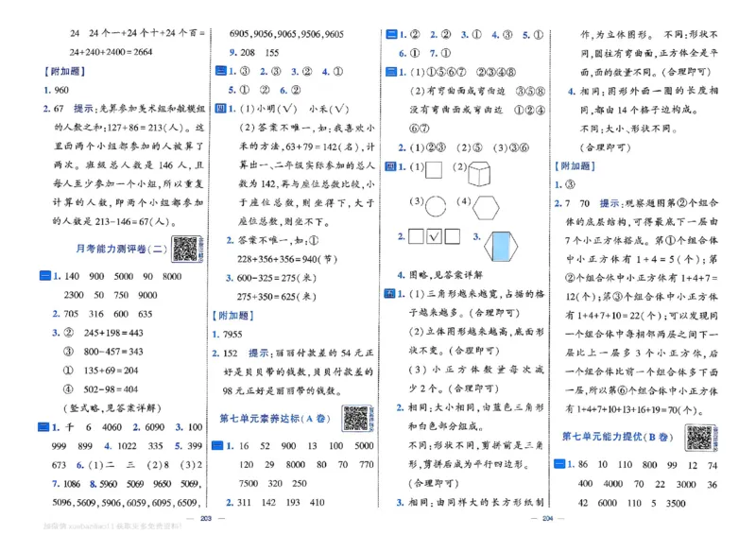Click the answer '1. 7955'
Viewport: 756px width, 535px height.
(227, 335)
